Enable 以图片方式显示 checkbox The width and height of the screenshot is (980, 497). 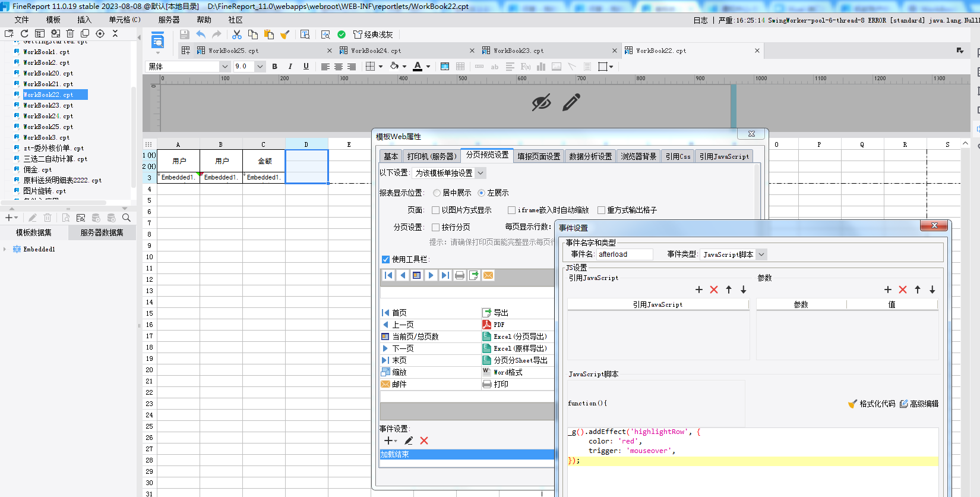click(435, 210)
